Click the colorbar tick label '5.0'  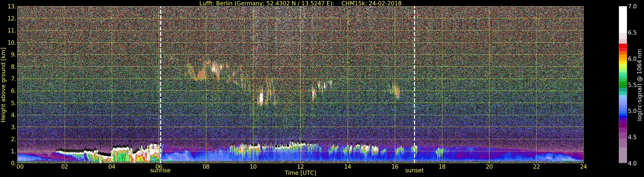point(632,111)
